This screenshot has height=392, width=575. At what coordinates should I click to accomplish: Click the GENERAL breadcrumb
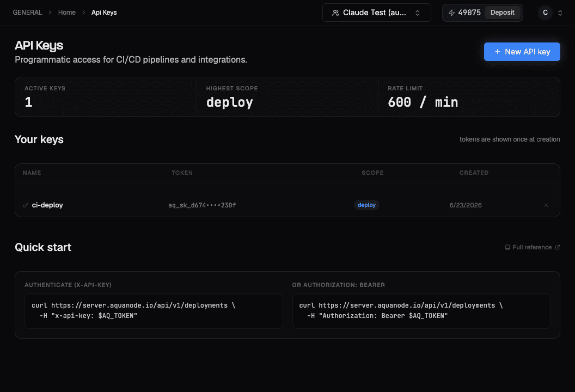28,13
